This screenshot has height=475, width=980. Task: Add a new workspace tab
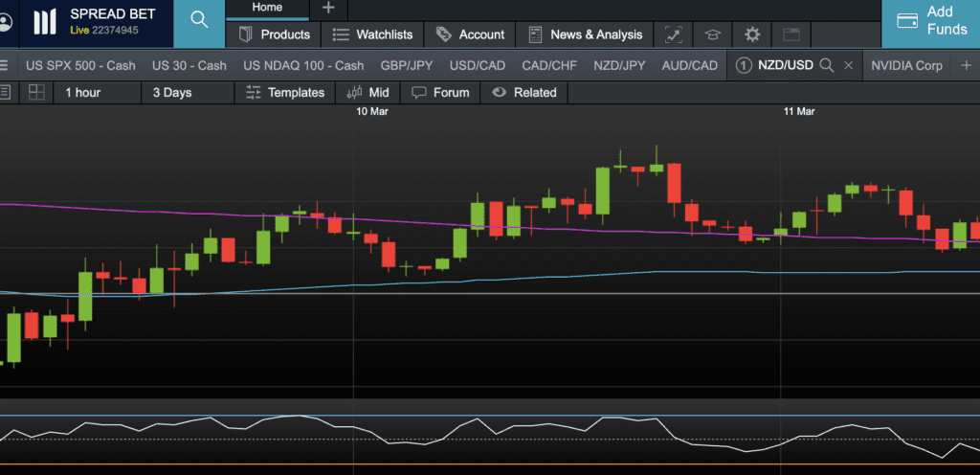(328, 8)
